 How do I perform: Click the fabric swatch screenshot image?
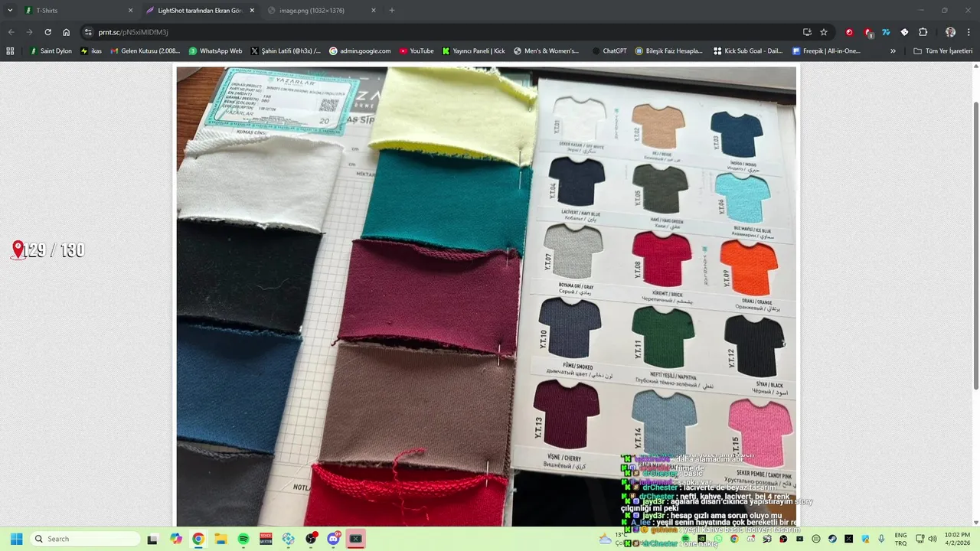point(486,296)
